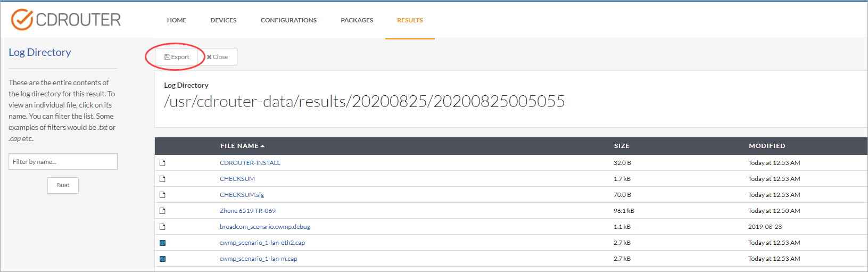Screen dimensions: 868x272
Task: Click the 1.7 kB size value
Action: point(622,179)
